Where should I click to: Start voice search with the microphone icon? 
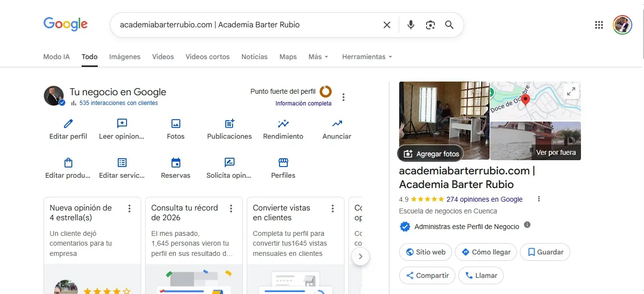point(411,25)
